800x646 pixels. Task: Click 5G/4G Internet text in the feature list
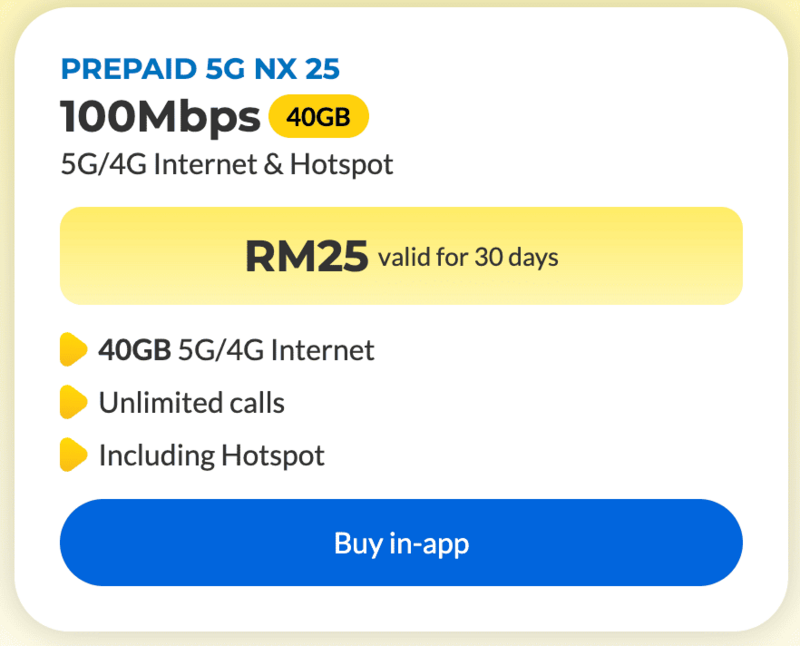coord(276,350)
